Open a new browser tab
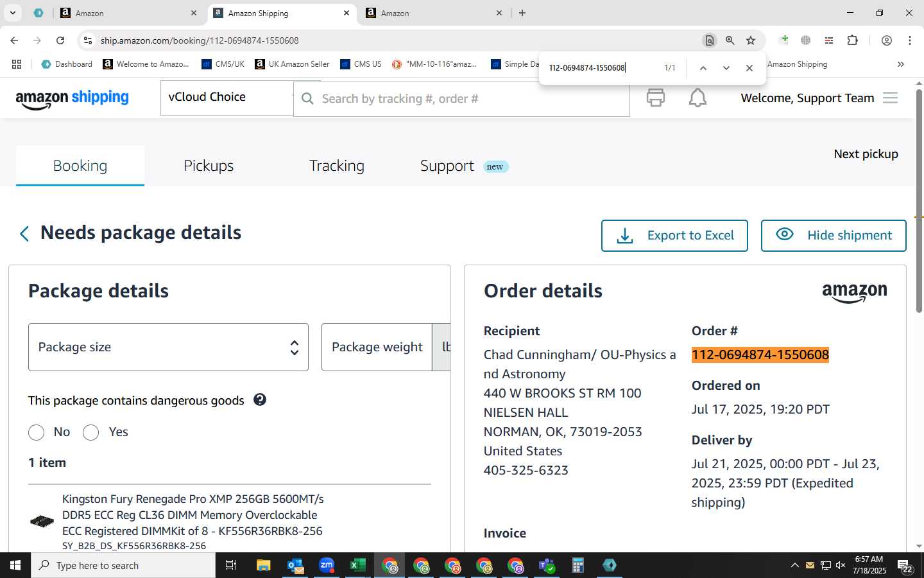The height and width of the screenshot is (578, 924). coord(522,13)
